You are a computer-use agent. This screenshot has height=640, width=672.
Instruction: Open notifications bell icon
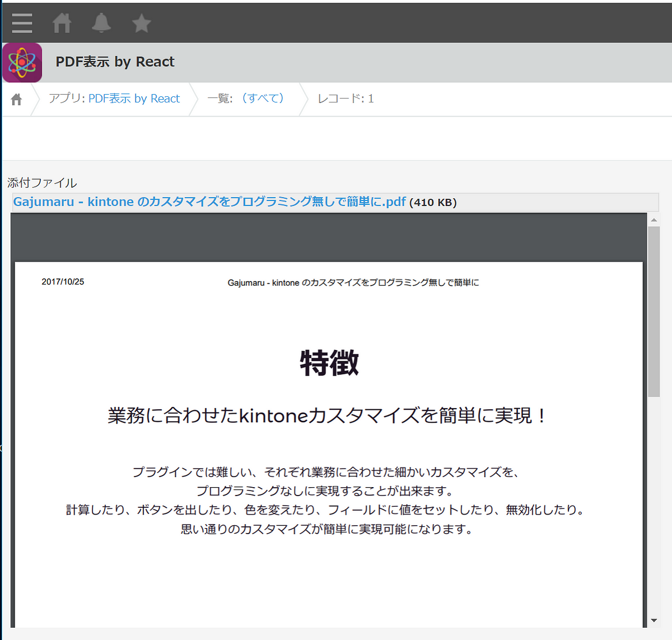pyautogui.click(x=101, y=23)
